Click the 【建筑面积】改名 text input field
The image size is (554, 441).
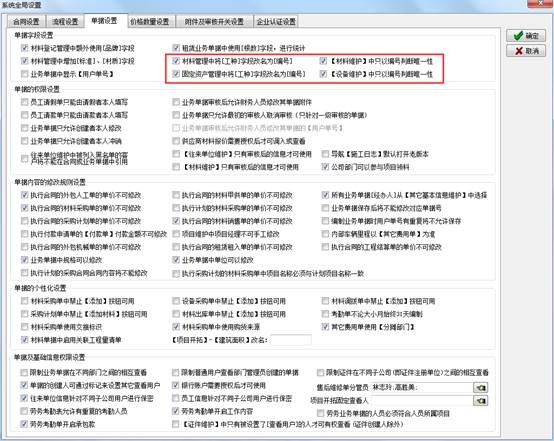[x=291, y=340]
